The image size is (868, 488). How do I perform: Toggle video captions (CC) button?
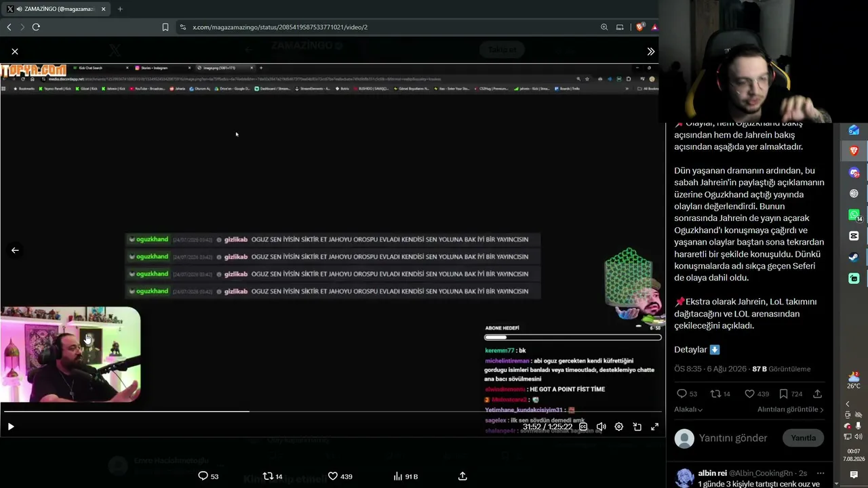point(583,426)
